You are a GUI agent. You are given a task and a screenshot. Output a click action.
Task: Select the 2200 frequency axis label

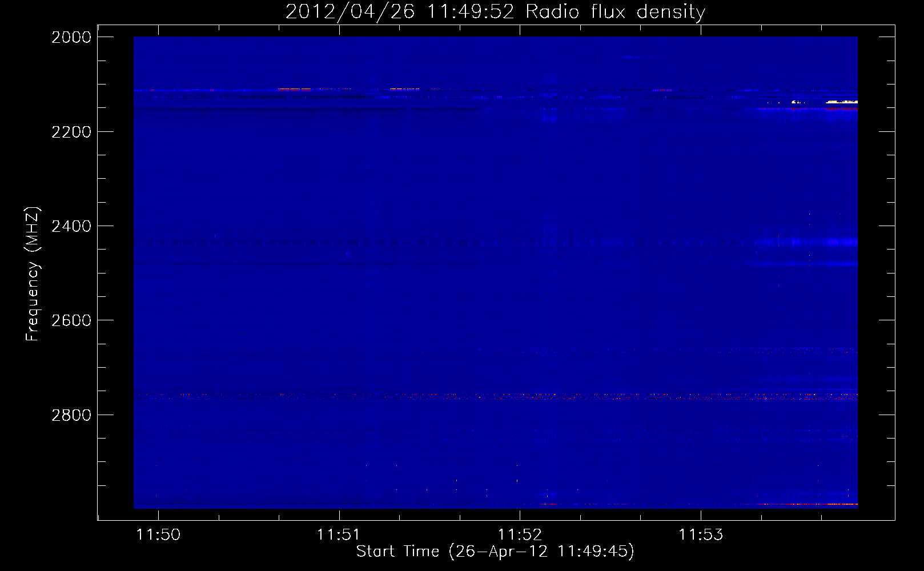point(71,132)
